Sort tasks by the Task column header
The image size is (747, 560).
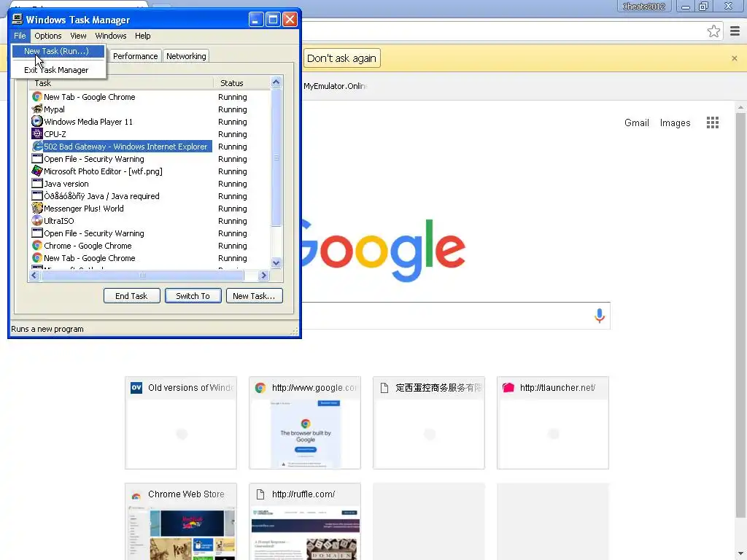pos(121,83)
